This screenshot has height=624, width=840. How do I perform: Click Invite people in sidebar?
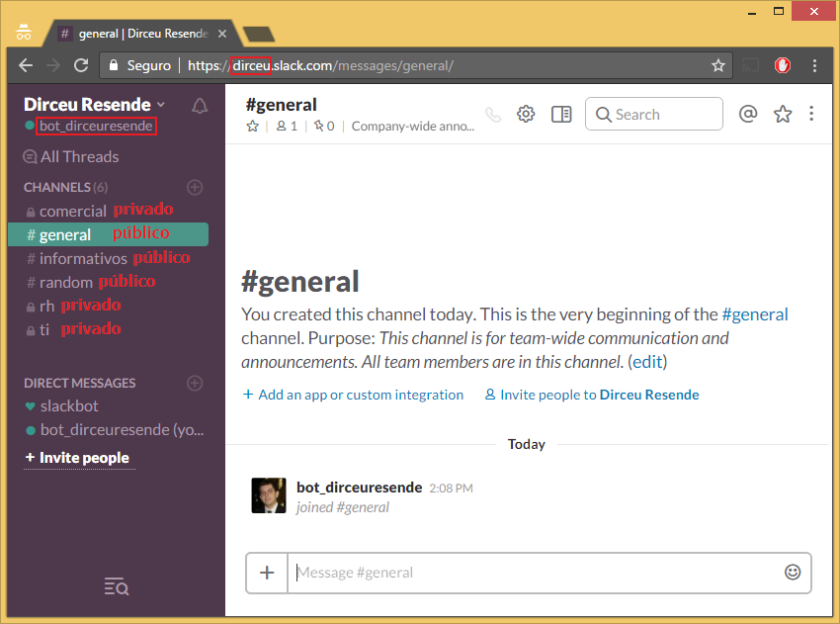[x=77, y=457]
